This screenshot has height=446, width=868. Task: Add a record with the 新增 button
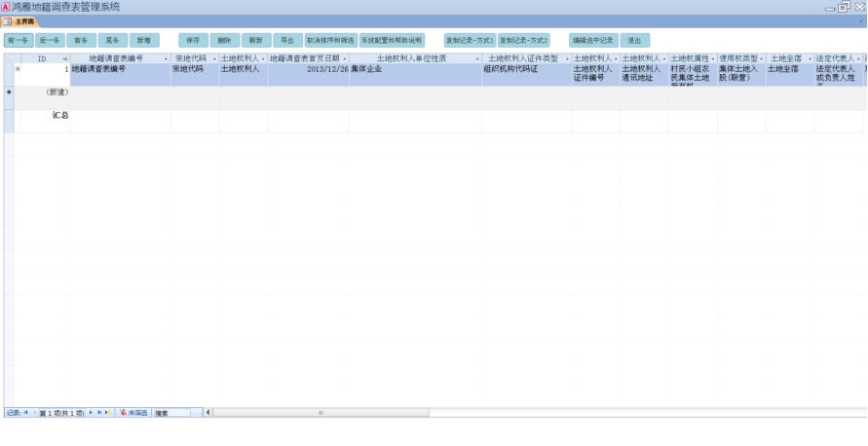click(144, 40)
